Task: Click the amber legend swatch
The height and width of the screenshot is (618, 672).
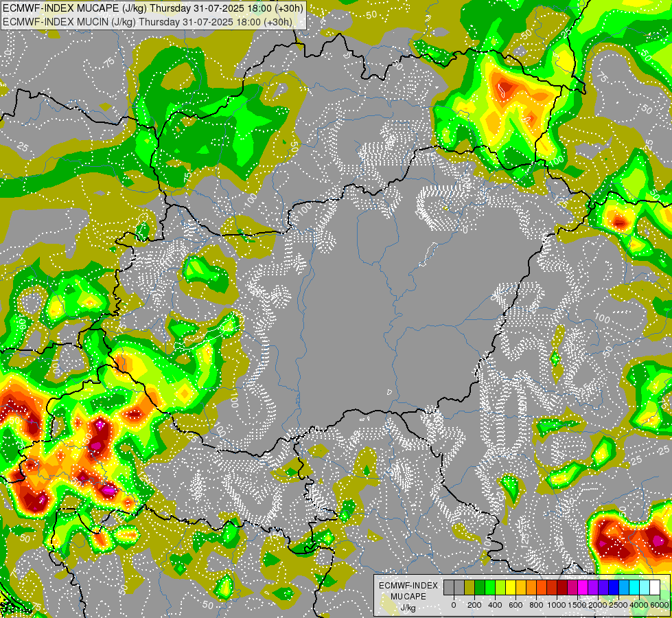Action: tap(521, 588)
